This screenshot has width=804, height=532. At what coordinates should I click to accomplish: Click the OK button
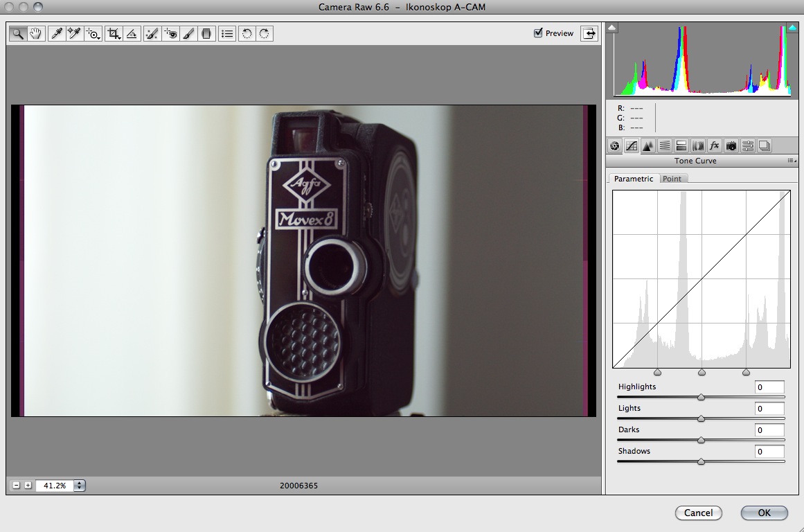(764, 513)
